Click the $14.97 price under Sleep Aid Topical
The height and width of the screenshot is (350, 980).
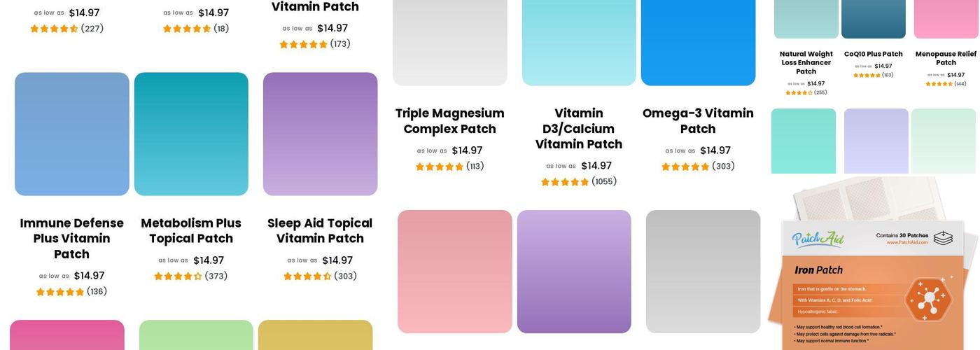(x=337, y=260)
